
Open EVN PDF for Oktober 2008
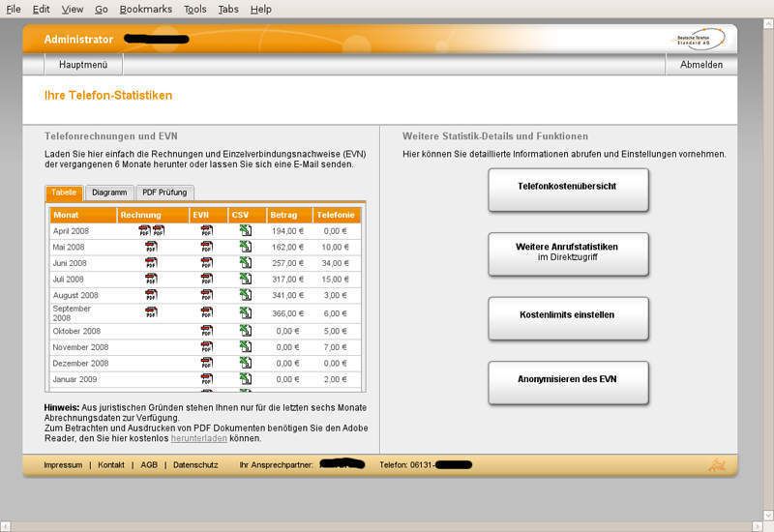207,331
